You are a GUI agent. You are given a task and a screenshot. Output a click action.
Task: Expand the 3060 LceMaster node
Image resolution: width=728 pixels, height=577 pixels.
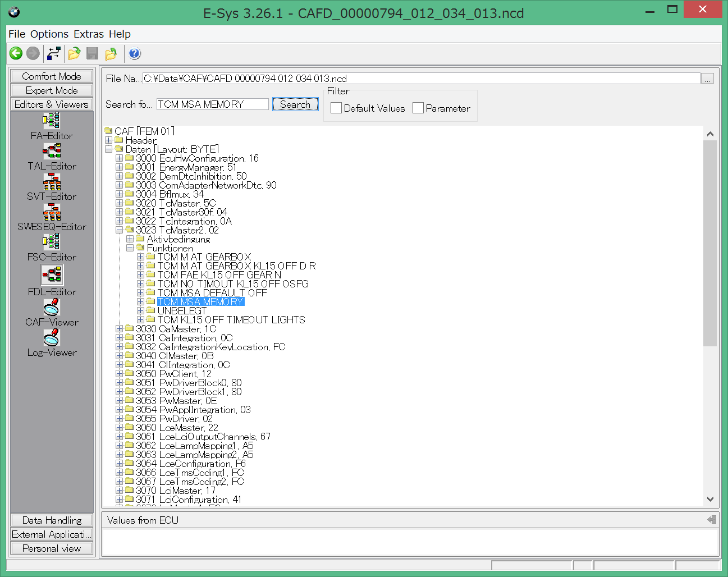(x=120, y=428)
